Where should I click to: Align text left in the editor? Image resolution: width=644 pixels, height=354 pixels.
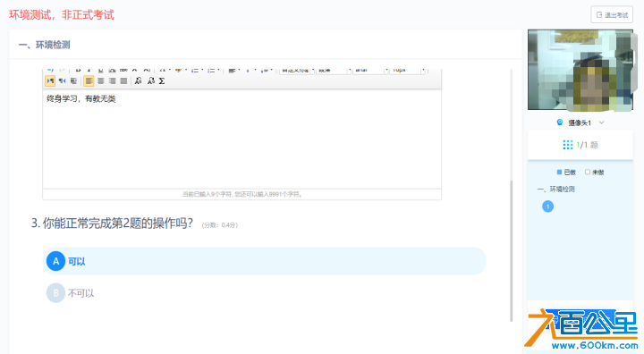pos(89,81)
